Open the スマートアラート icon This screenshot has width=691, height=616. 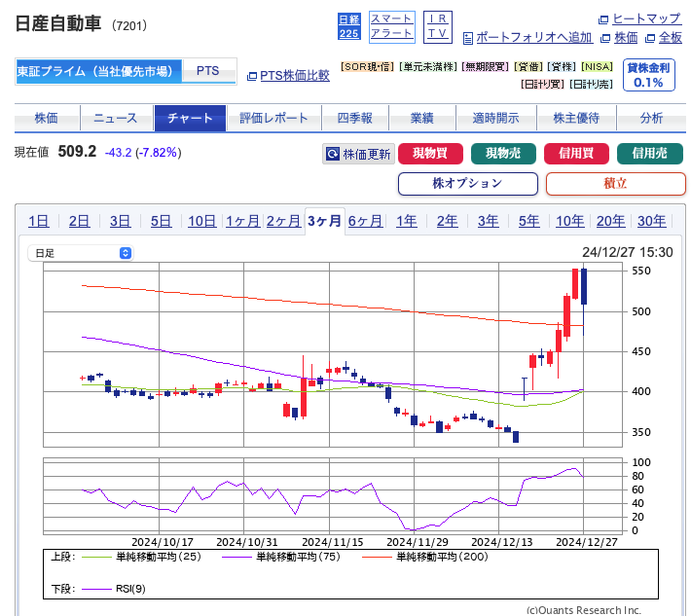point(392,27)
